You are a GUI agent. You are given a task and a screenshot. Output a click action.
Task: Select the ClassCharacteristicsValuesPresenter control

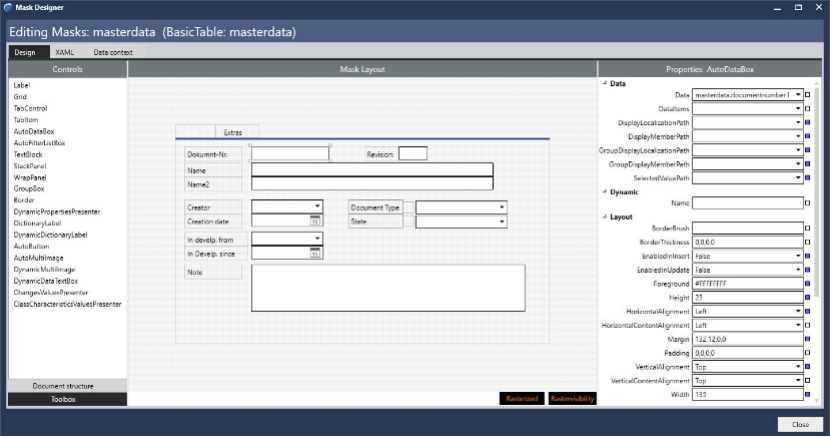[x=67, y=304]
